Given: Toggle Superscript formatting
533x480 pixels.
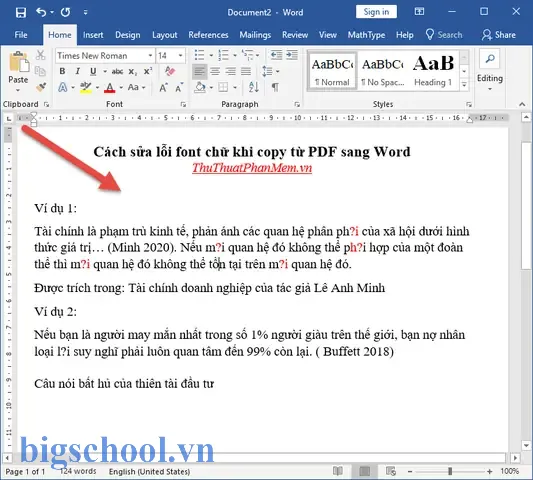Looking at the screenshot, I should (148, 71).
